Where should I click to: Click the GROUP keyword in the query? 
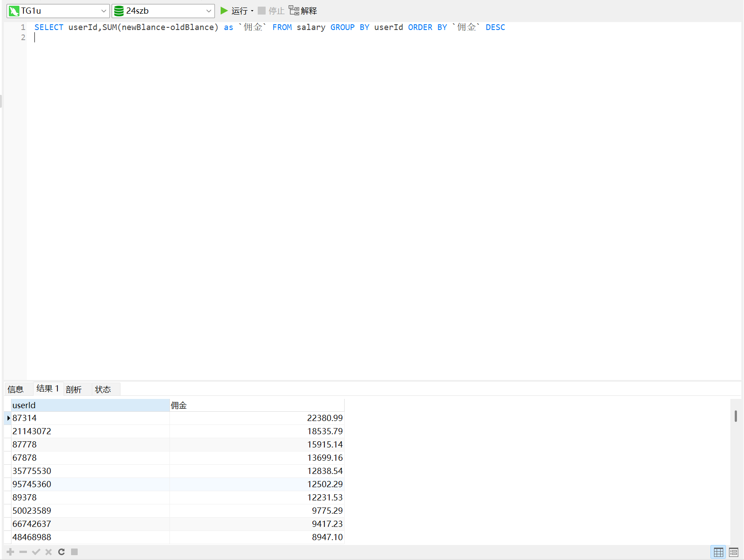(342, 27)
